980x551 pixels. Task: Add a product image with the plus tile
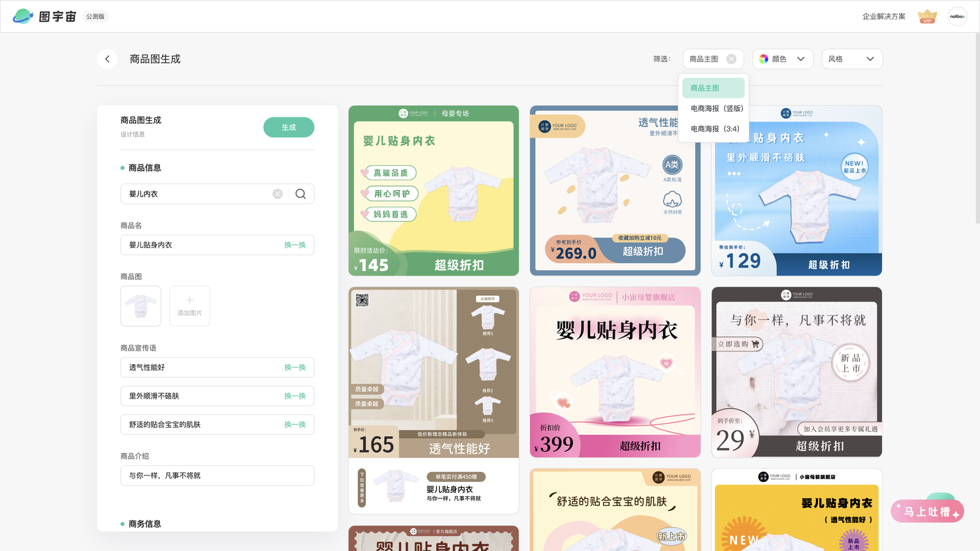[x=189, y=306]
